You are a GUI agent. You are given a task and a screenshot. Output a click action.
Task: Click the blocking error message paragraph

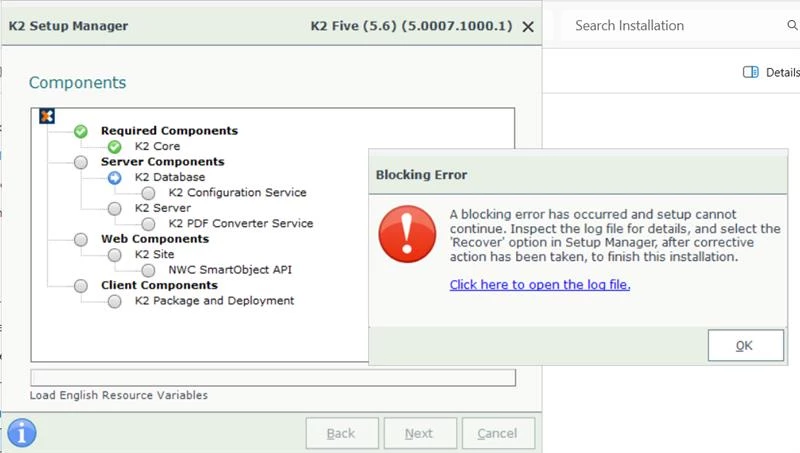click(x=615, y=235)
